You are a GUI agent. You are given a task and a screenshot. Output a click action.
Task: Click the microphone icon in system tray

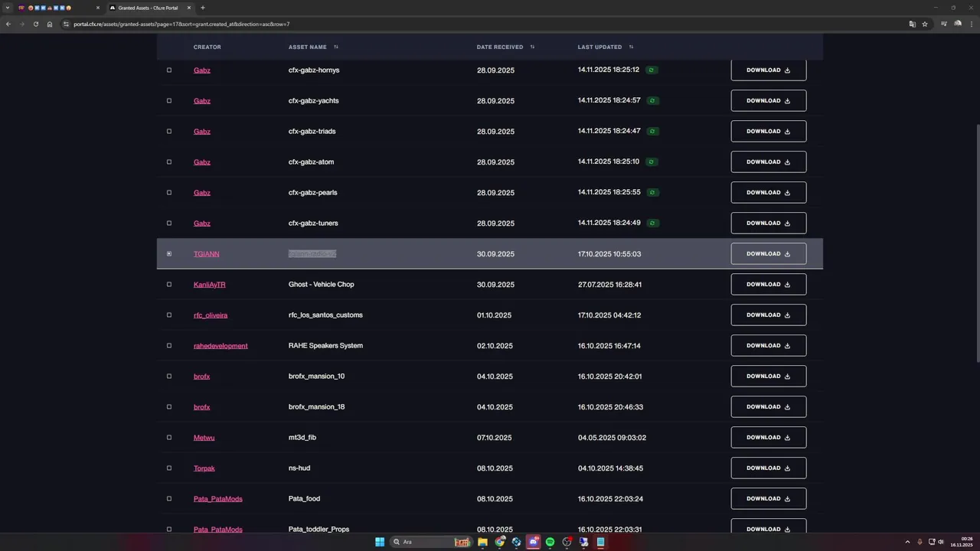click(x=920, y=542)
